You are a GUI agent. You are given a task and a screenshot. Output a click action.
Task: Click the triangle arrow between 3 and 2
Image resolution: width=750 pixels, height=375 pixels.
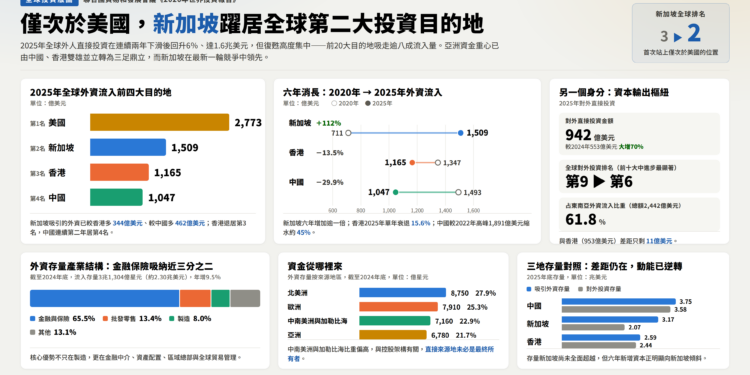tap(678, 37)
